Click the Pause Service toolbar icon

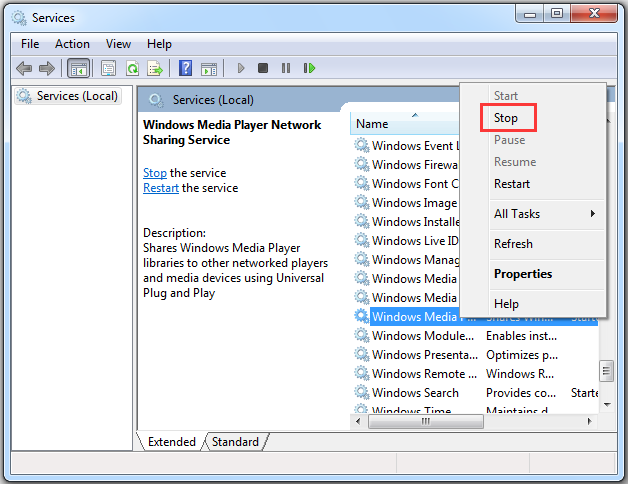pyautogui.click(x=286, y=68)
